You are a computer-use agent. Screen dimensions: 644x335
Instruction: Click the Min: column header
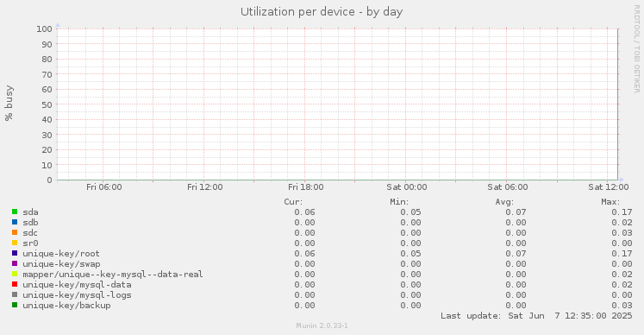point(400,202)
